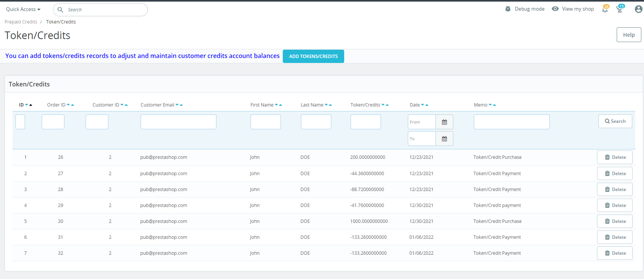The image size is (644, 279).
Task: Sort Last Name ascending arrow
Action: point(331,105)
